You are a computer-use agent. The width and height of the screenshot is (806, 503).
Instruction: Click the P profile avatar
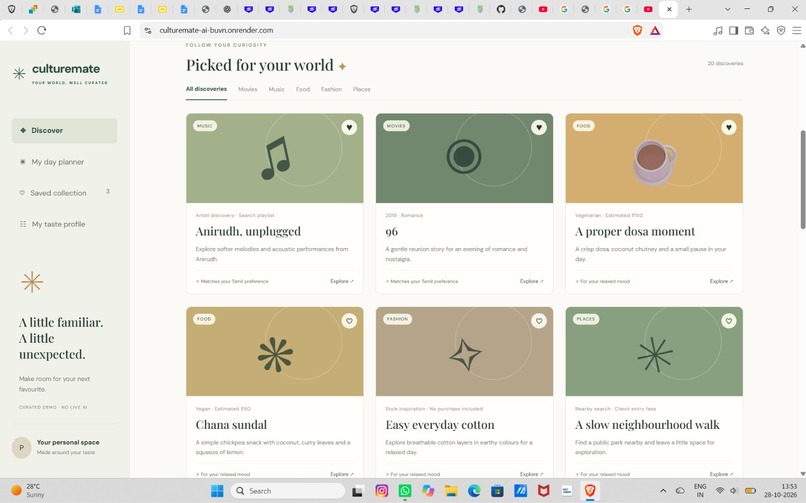tap(22, 448)
